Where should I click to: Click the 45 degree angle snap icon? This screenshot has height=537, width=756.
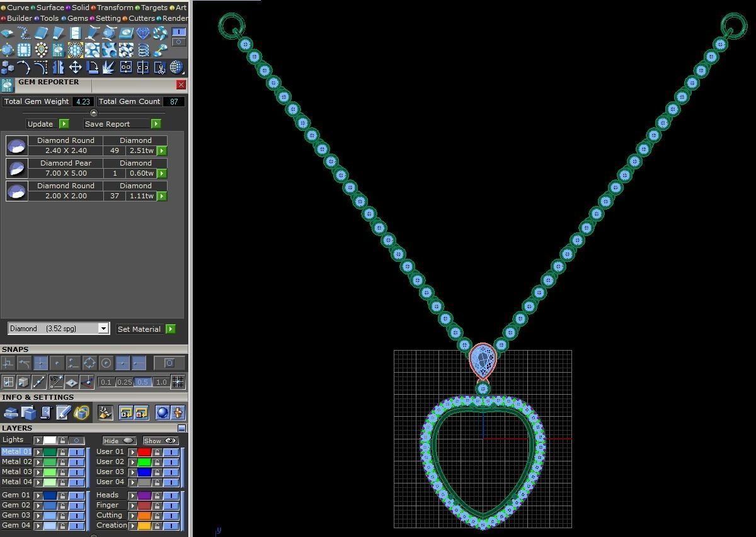(56, 382)
